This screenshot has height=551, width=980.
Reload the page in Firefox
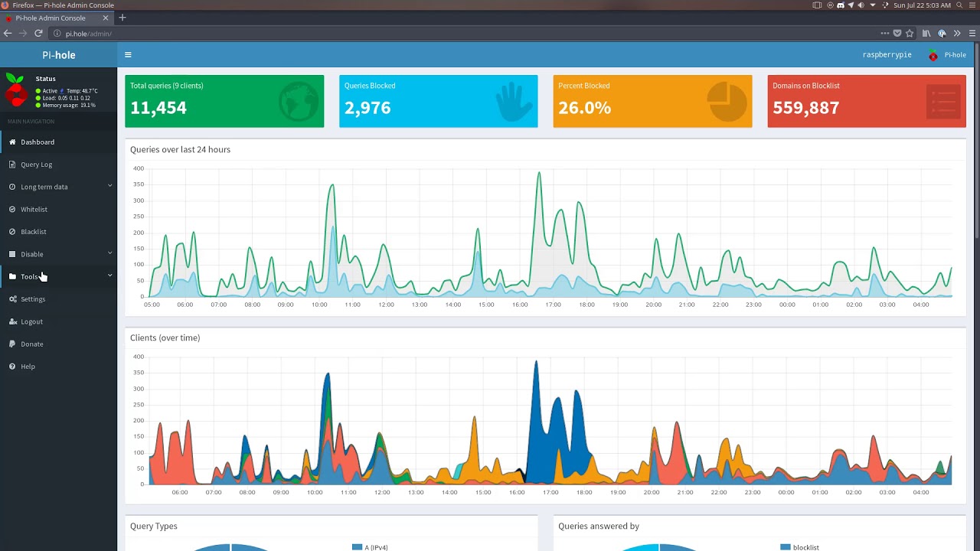point(38,34)
